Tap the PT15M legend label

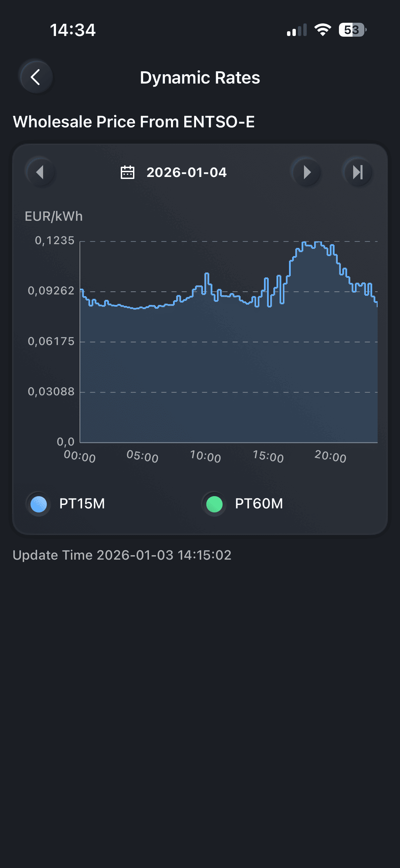coord(82,504)
